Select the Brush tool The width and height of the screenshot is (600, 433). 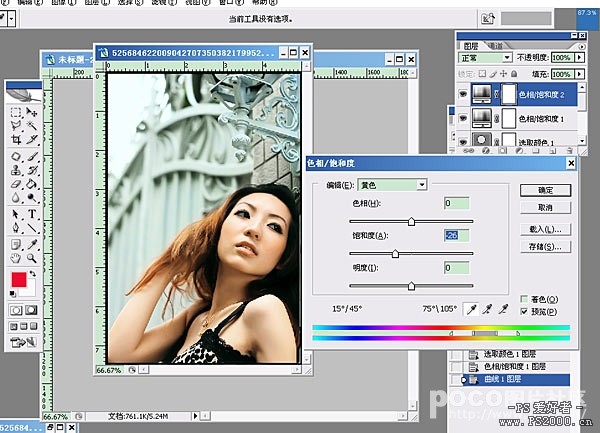coord(32,156)
